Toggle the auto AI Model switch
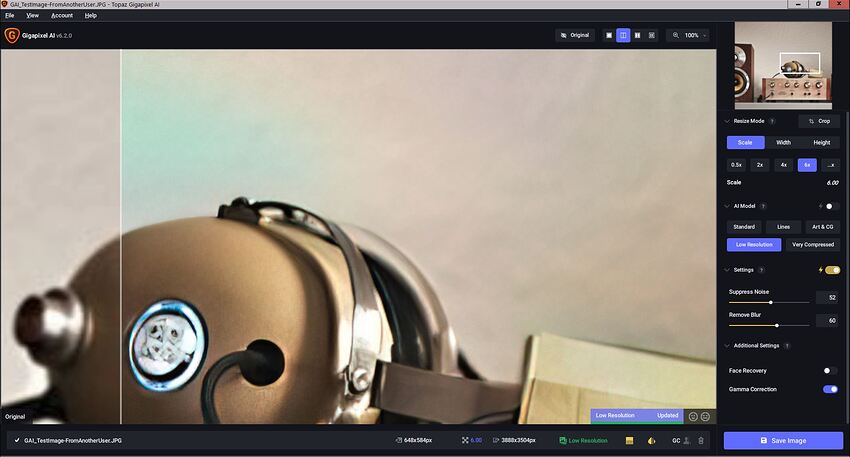Image resolution: width=850 pixels, height=457 pixels. point(828,206)
